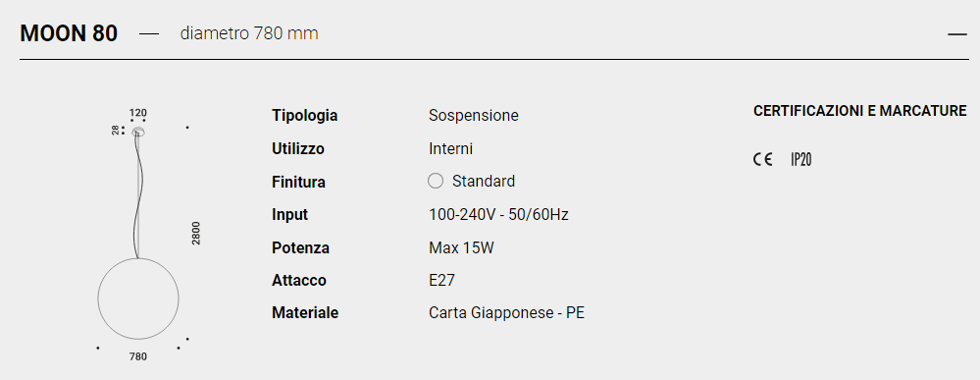The image size is (980, 380).
Task: Click the Certificazioni e Marcature heading
Action: [860, 111]
